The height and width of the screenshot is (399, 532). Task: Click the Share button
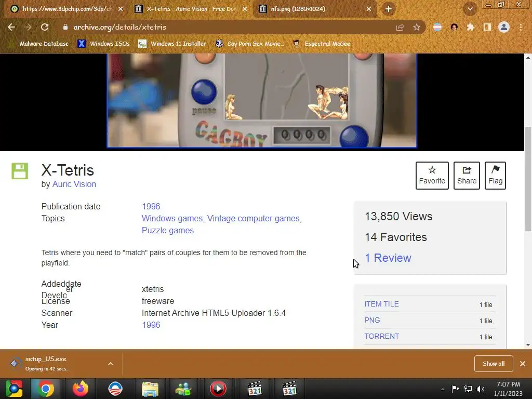click(x=467, y=176)
